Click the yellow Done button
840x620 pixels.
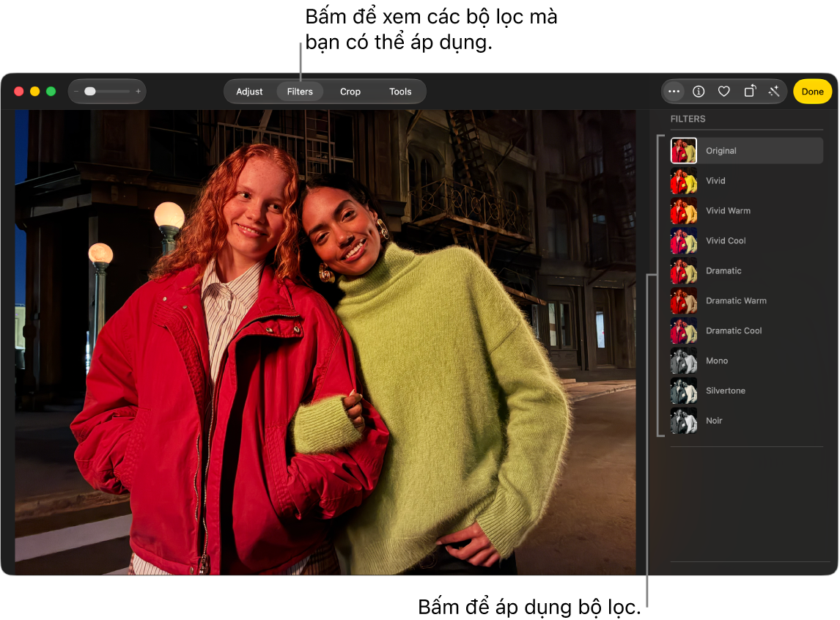(x=812, y=92)
